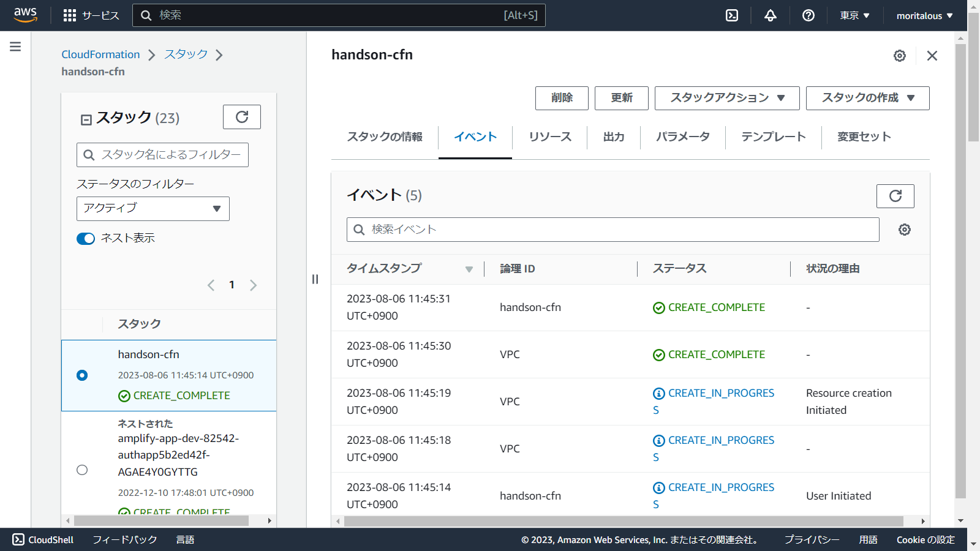Toggle the ネスト表示 switch off
This screenshot has height=551, width=980.
coord(85,238)
